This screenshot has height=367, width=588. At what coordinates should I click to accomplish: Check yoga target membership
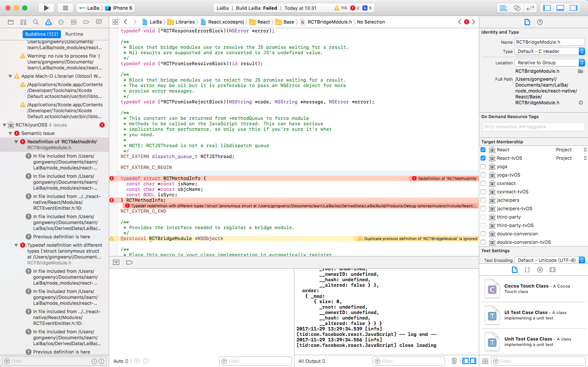(x=483, y=166)
